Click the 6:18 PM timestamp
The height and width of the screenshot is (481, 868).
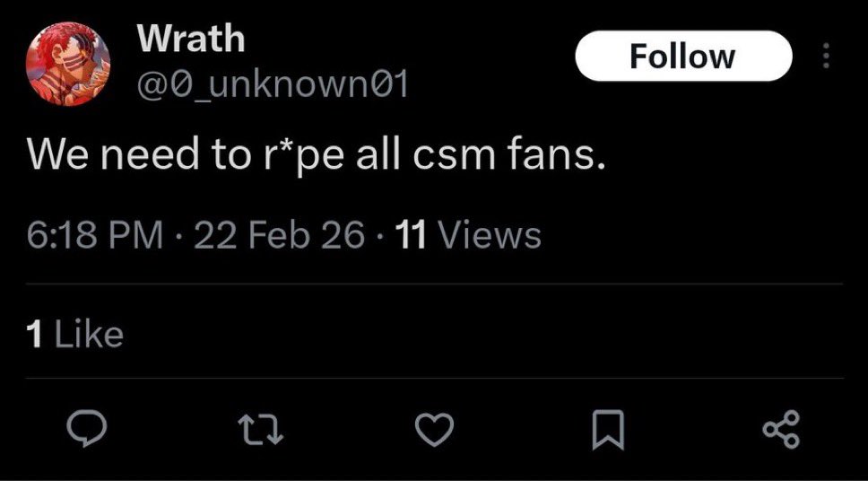click(x=95, y=235)
